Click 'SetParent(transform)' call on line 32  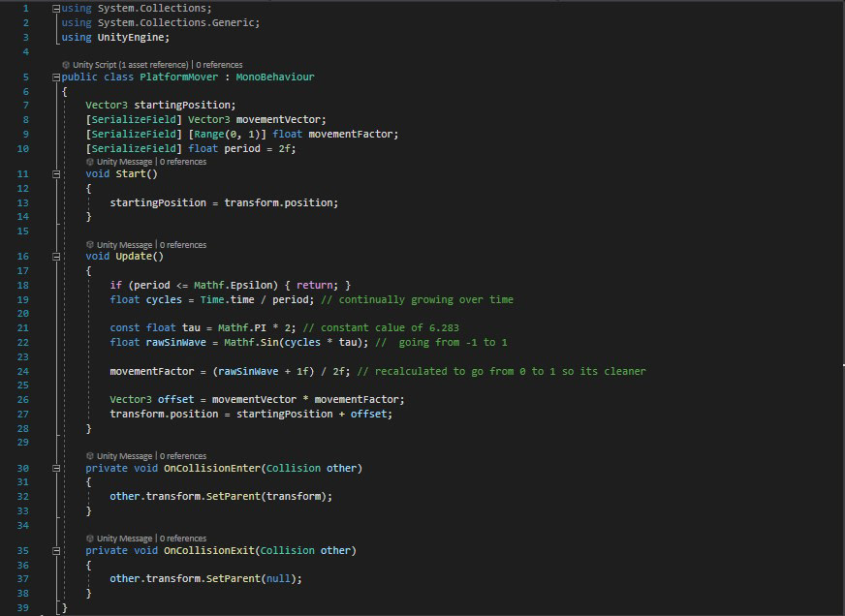[266, 497]
